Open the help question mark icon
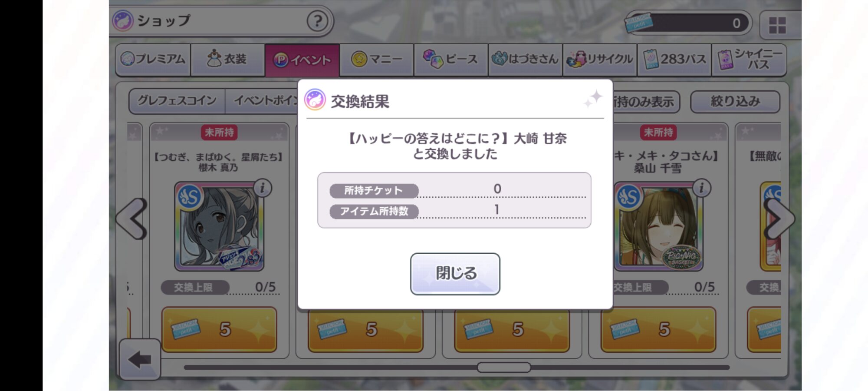The image size is (868, 391). click(x=317, y=21)
